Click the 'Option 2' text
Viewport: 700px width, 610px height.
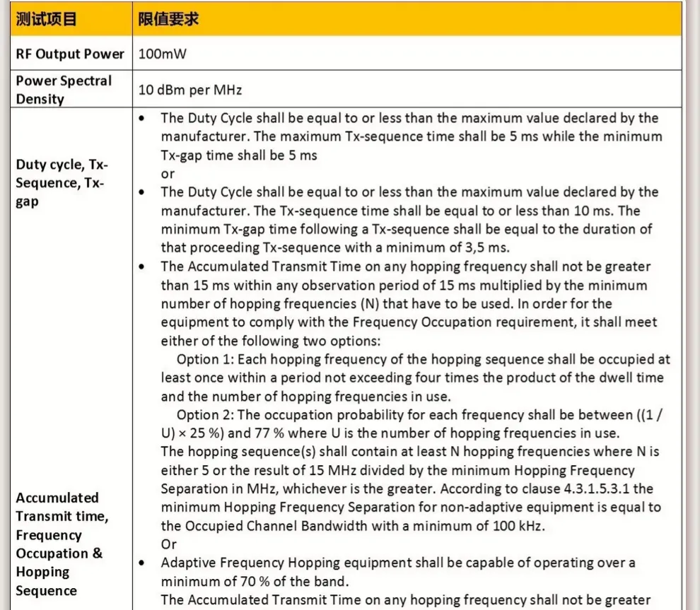point(205,415)
